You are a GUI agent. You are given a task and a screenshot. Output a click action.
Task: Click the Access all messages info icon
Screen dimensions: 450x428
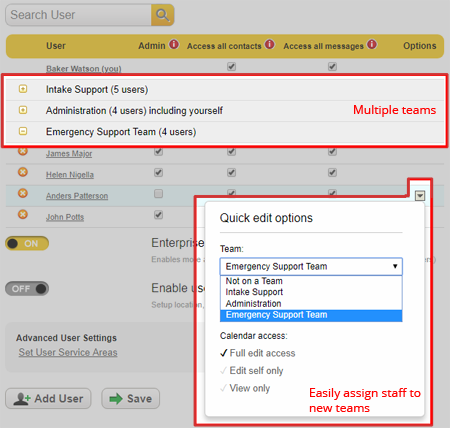372,44
